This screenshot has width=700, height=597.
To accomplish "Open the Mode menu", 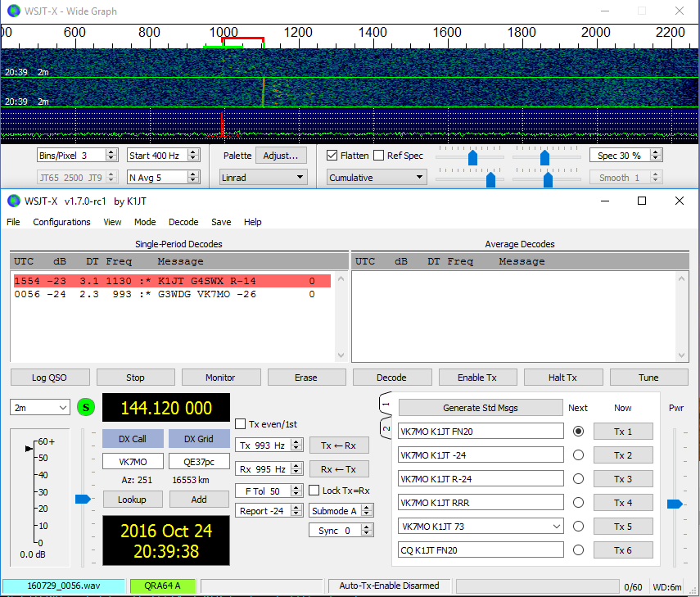I will [145, 222].
